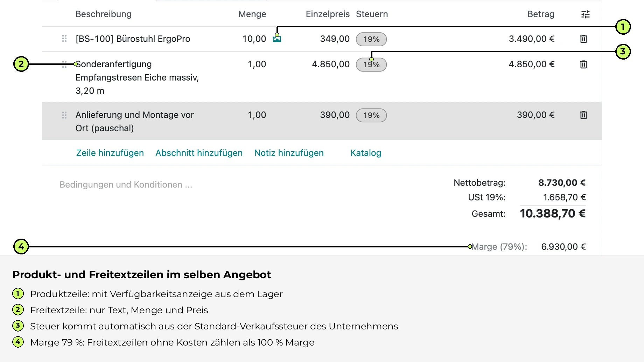Click the Marge (79%) label

pos(499,247)
